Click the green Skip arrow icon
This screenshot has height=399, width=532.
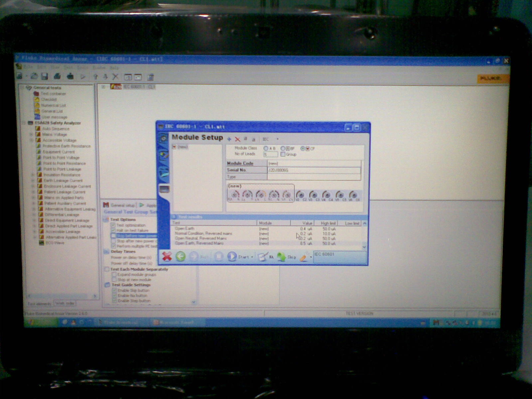(x=281, y=257)
